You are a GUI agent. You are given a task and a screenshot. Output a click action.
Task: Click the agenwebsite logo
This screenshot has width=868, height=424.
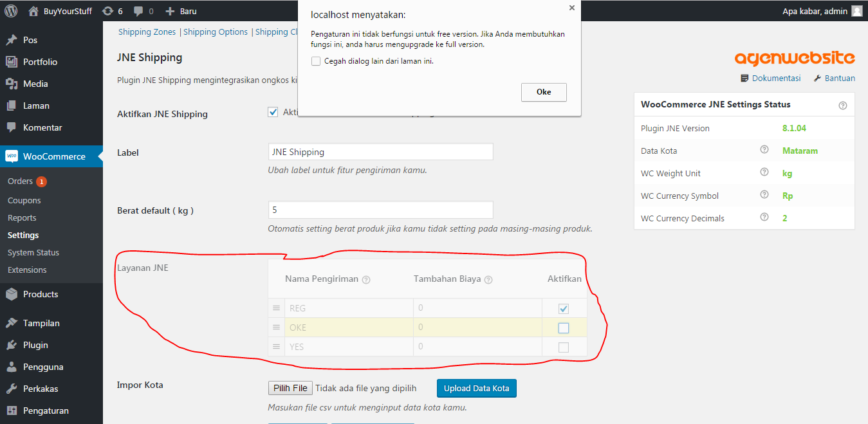795,58
